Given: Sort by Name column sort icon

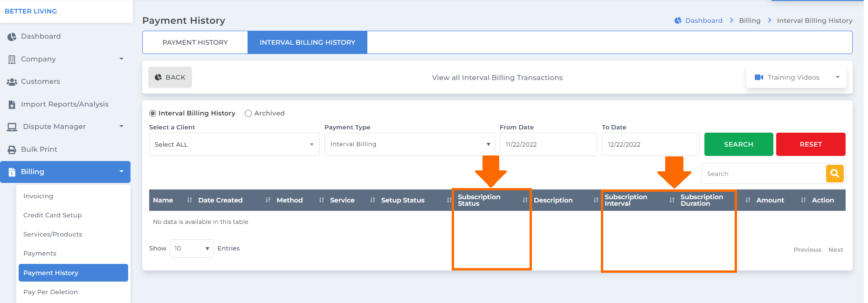Looking at the screenshot, I should pos(189,200).
